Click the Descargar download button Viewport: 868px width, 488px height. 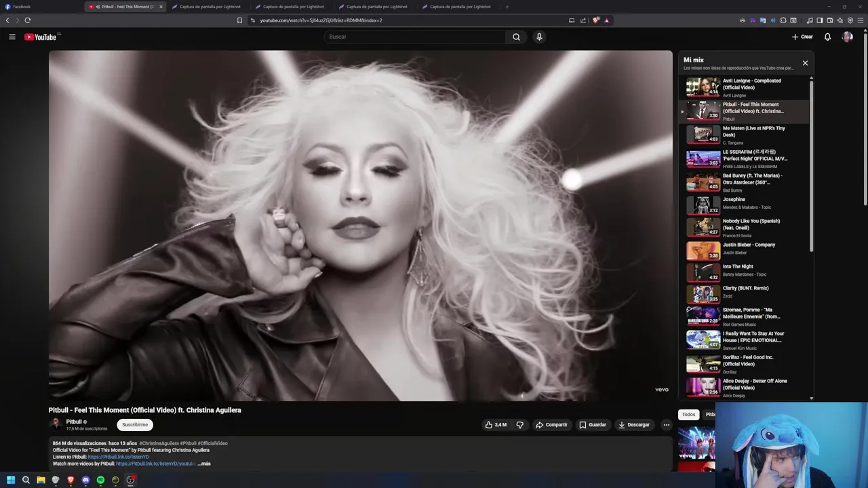[x=634, y=425]
